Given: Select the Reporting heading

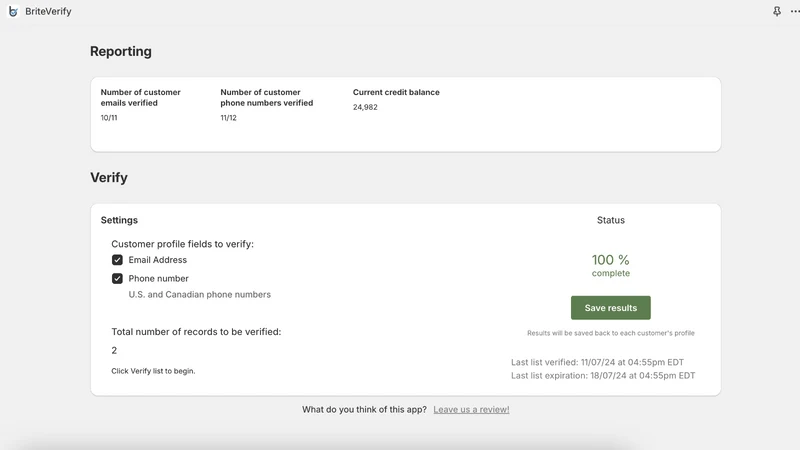Looking at the screenshot, I should [x=121, y=52].
